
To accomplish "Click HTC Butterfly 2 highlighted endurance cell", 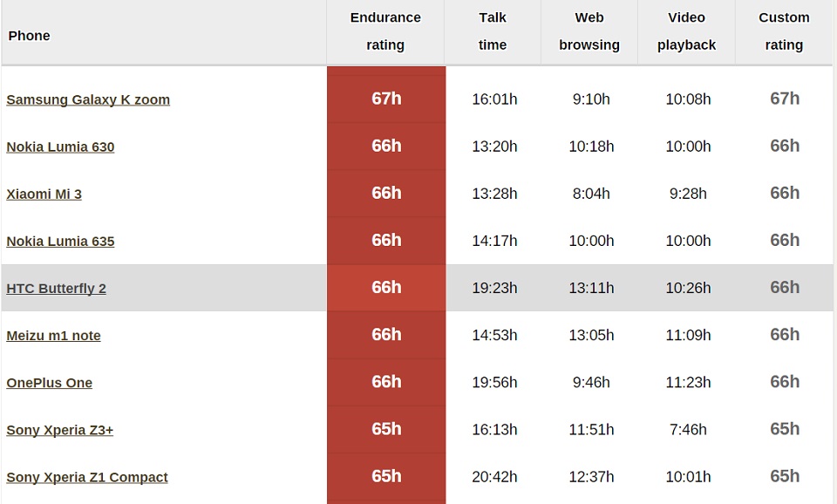I will pos(386,288).
